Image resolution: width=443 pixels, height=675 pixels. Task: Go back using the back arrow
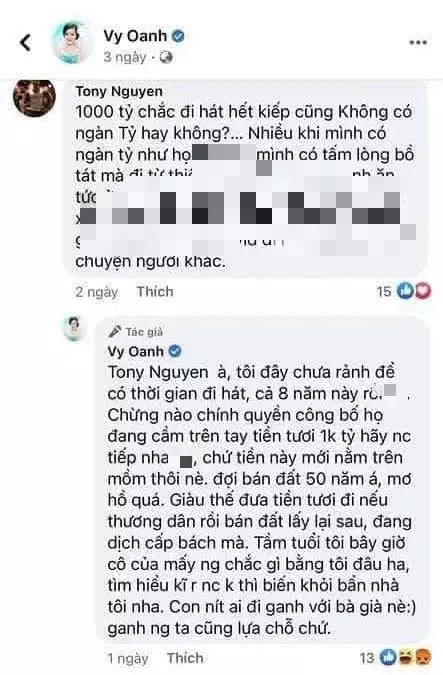tap(25, 42)
